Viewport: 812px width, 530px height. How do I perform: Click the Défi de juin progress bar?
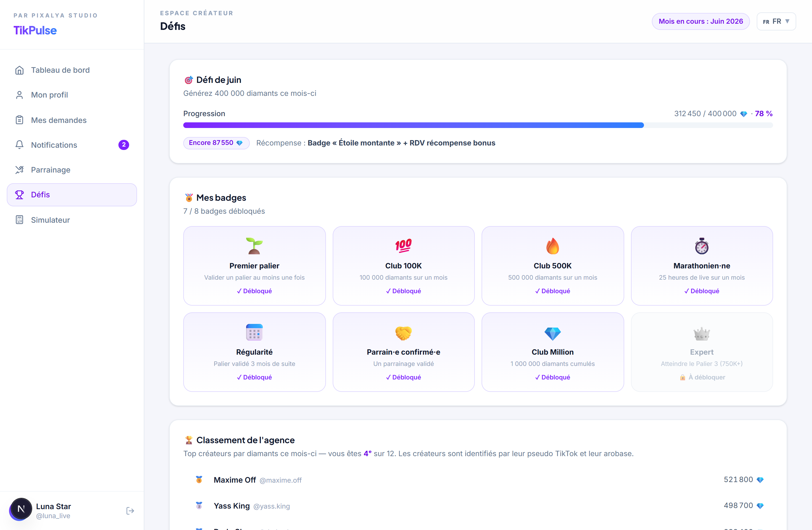pos(478,125)
